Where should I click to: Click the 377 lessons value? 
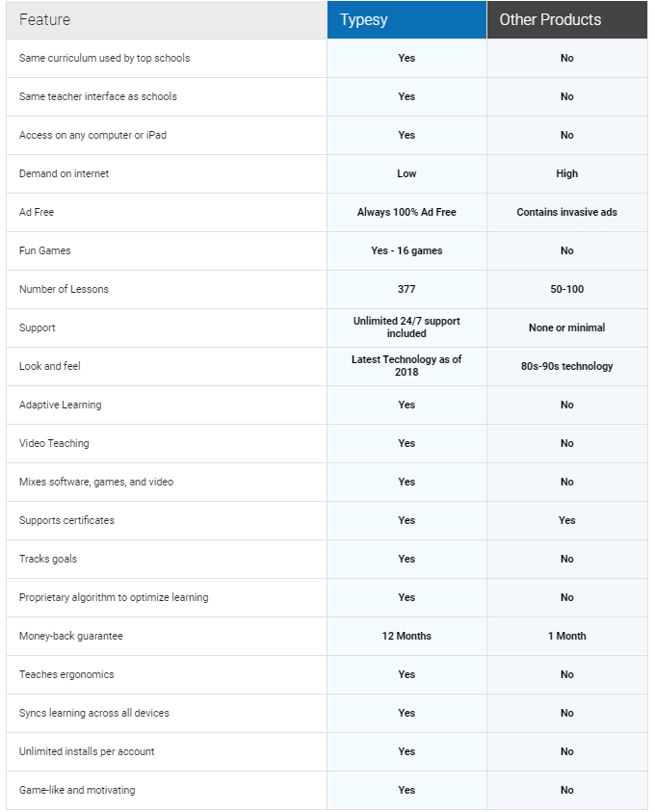406,289
